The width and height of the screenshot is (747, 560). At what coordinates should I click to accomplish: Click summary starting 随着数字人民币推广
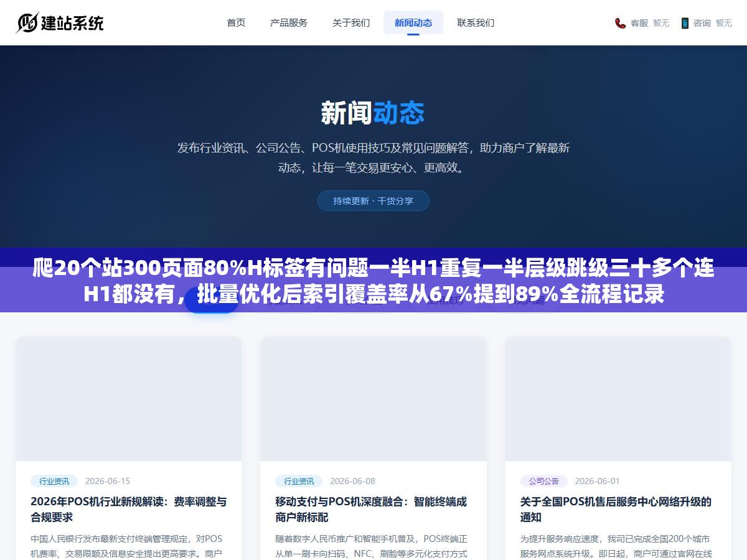[x=371, y=546]
